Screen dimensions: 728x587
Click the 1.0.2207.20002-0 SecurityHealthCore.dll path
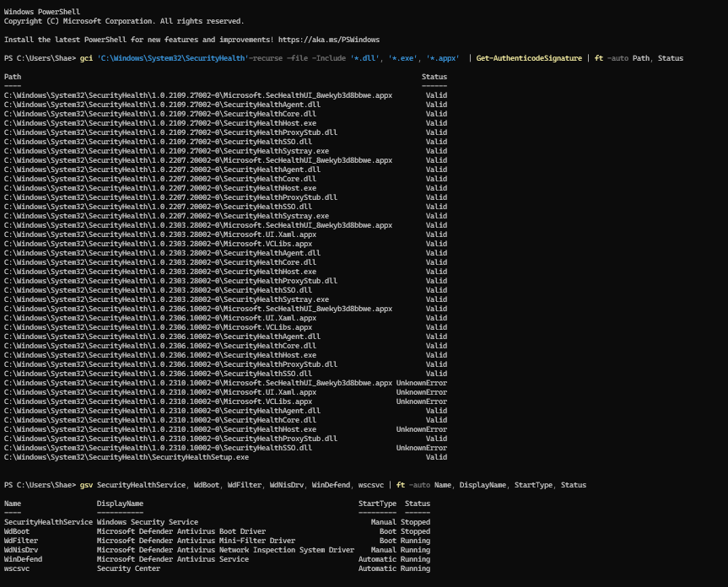pos(160,179)
